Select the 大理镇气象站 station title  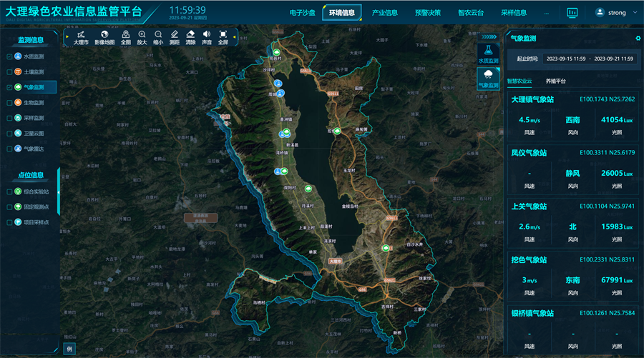click(x=532, y=99)
